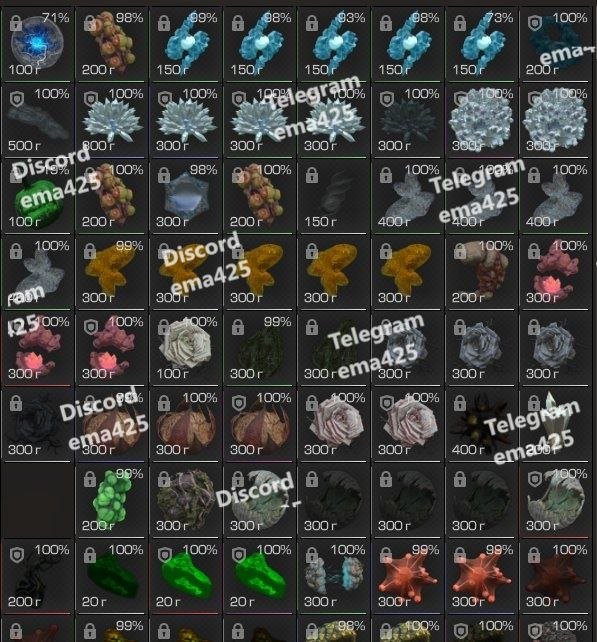Click the green bubble cluster artifact at 99%
This screenshot has width=597, height=642.
111,500
